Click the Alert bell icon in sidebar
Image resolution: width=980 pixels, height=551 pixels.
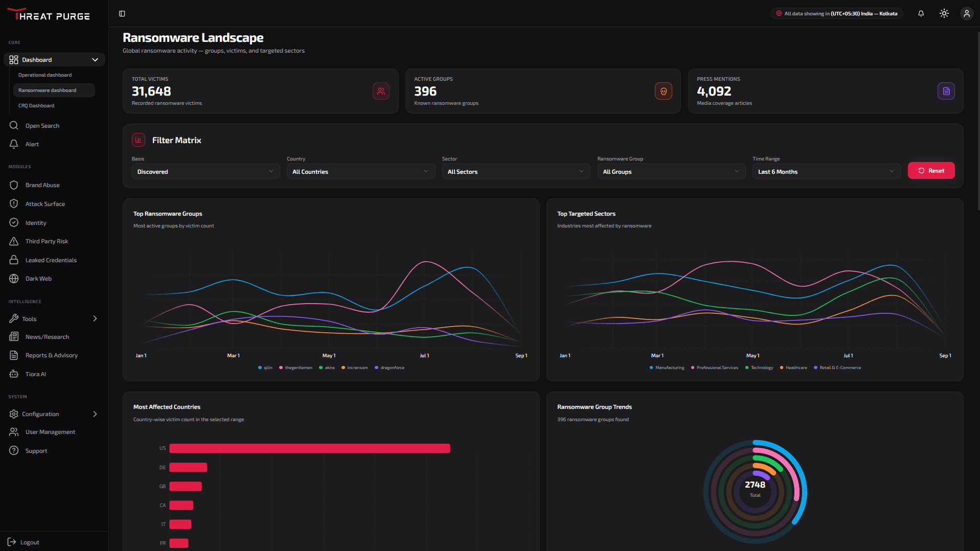[x=14, y=144]
